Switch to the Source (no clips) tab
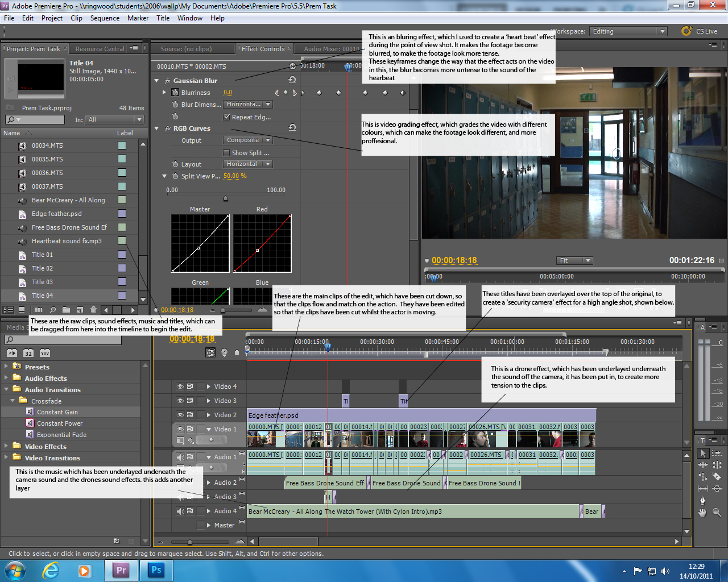Viewport: 728px width, 582px height. [186, 49]
